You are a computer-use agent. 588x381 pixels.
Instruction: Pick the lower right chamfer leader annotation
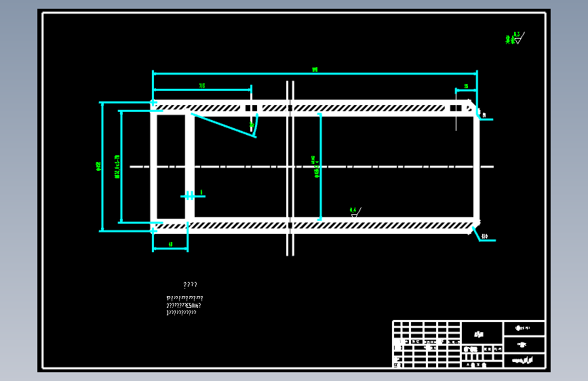[484, 235]
